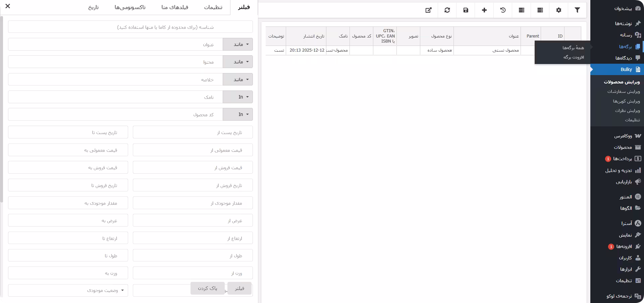Click the تاریخ پست تا field
Screen dimensions: 644x303
point(68,132)
